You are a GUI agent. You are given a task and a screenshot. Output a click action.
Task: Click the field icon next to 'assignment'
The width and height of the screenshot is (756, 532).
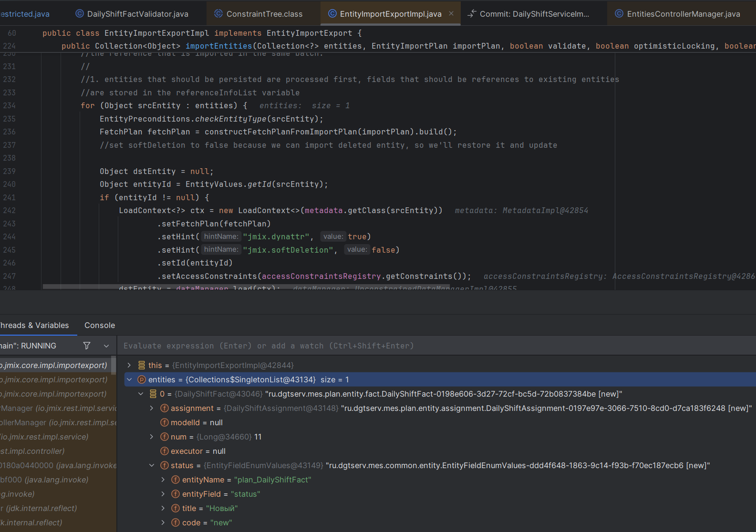click(165, 408)
